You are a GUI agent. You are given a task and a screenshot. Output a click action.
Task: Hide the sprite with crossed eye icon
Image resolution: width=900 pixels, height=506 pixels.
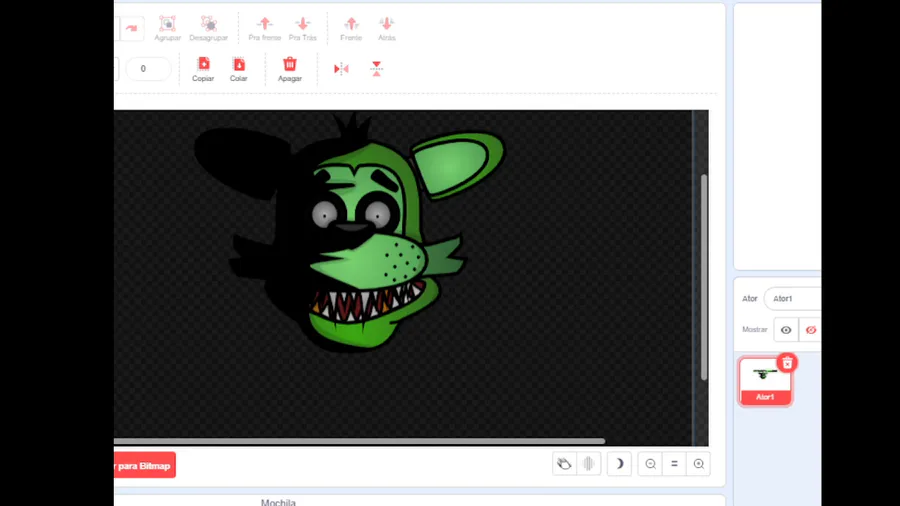pyautogui.click(x=810, y=330)
